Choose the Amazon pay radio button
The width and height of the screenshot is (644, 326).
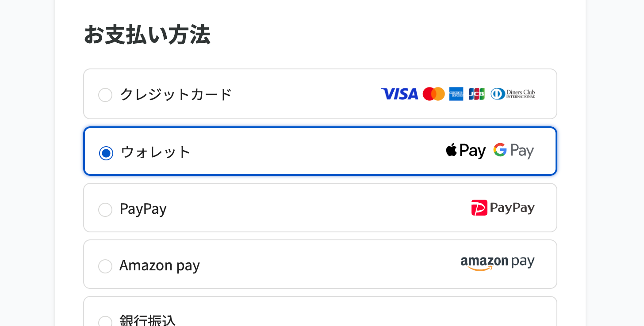105,266
